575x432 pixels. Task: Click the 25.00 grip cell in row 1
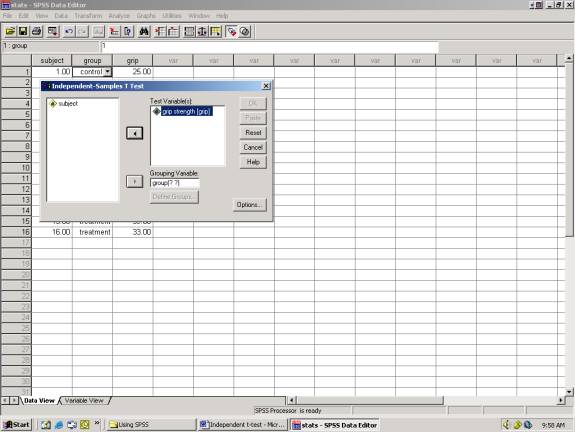pyautogui.click(x=133, y=72)
